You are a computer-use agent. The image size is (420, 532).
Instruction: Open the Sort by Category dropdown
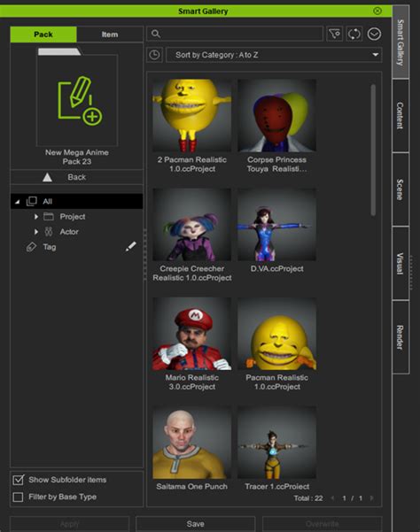[x=274, y=55]
